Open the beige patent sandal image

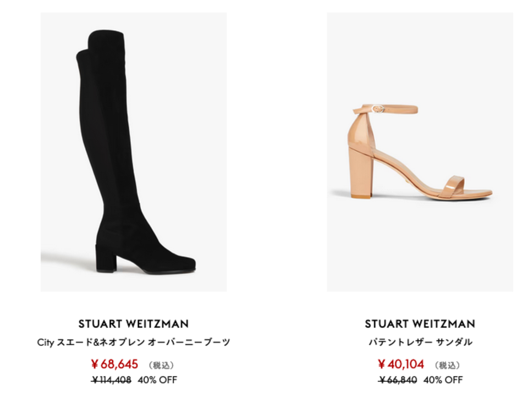(x=420, y=152)
